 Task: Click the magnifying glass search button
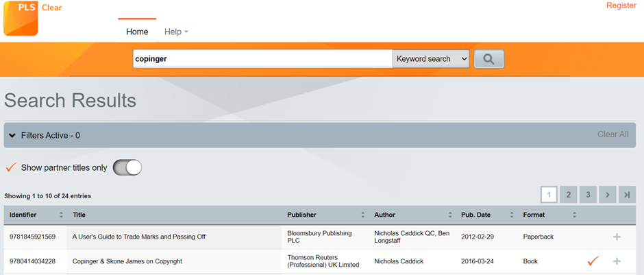[488, 59]
